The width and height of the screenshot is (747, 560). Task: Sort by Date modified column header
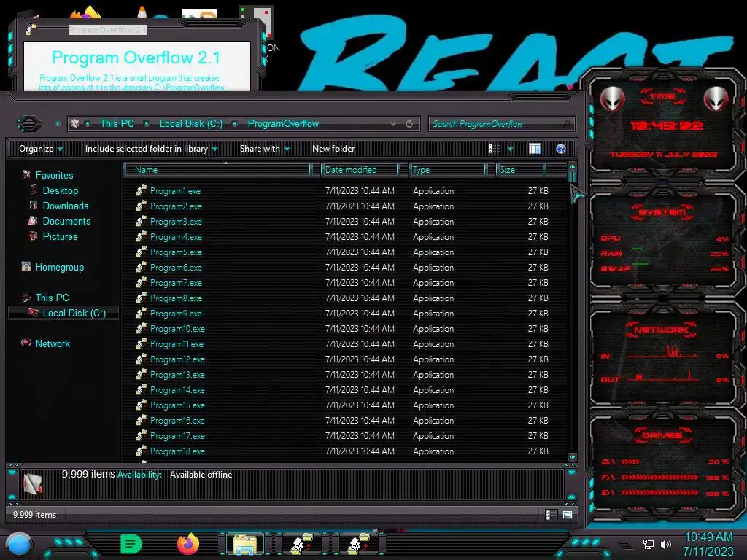360,169
